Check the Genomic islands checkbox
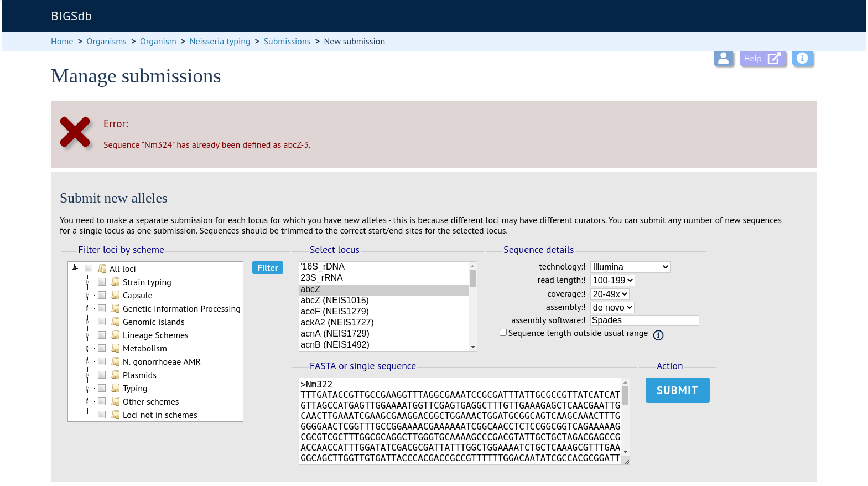The height and width of the screenshot is (486, 868). pos(102,322)
